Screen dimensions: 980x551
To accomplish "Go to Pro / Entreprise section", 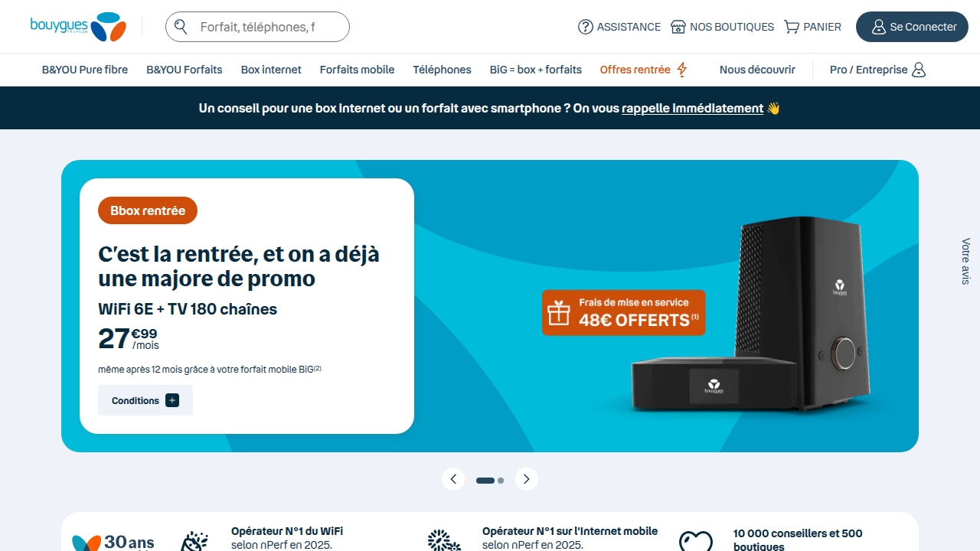I will (878, 70).
